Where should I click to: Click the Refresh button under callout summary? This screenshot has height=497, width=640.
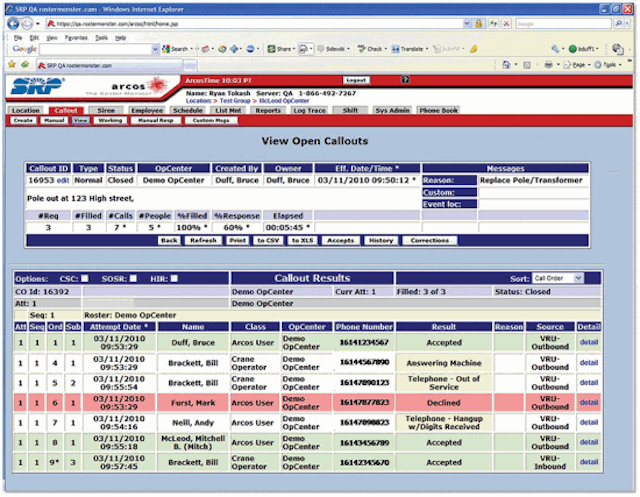click(203, 240)
